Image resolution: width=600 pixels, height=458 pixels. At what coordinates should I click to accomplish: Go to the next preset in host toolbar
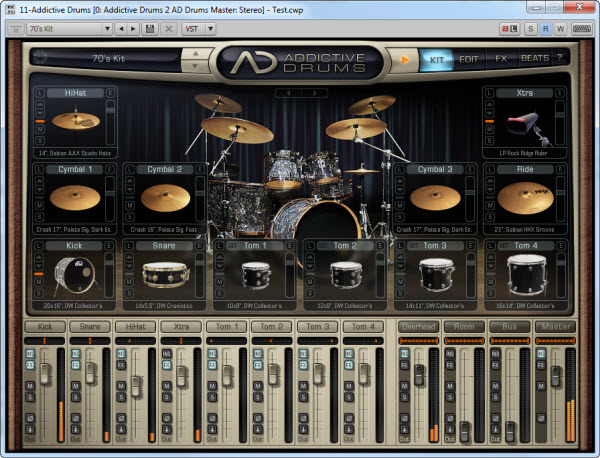pos(133,29)
